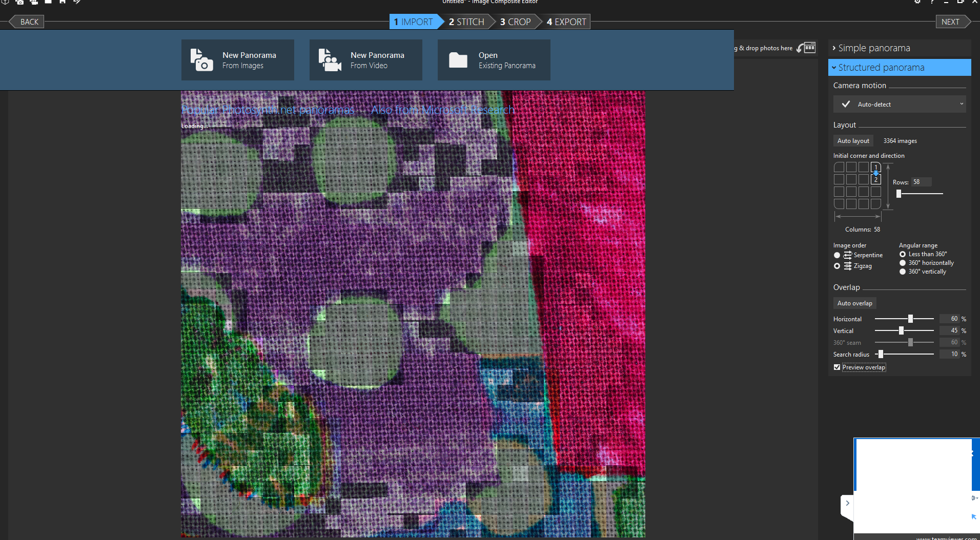Open the settings gear in title bar

[x=917, y=2]
